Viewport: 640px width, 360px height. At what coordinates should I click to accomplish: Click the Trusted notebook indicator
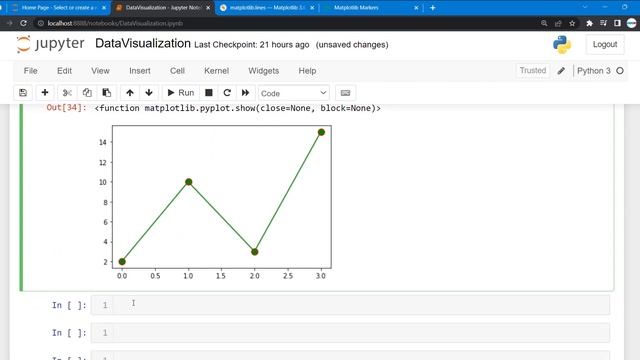coord(533,71)
